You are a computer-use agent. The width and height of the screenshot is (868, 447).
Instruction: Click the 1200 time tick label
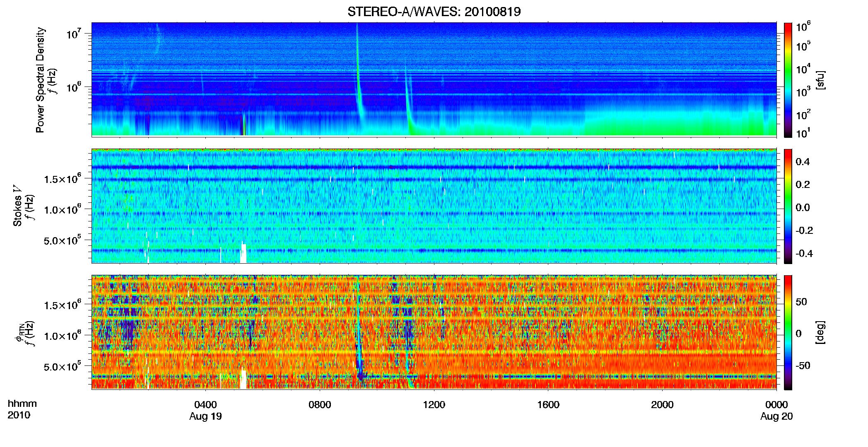[x=434, y=405]
